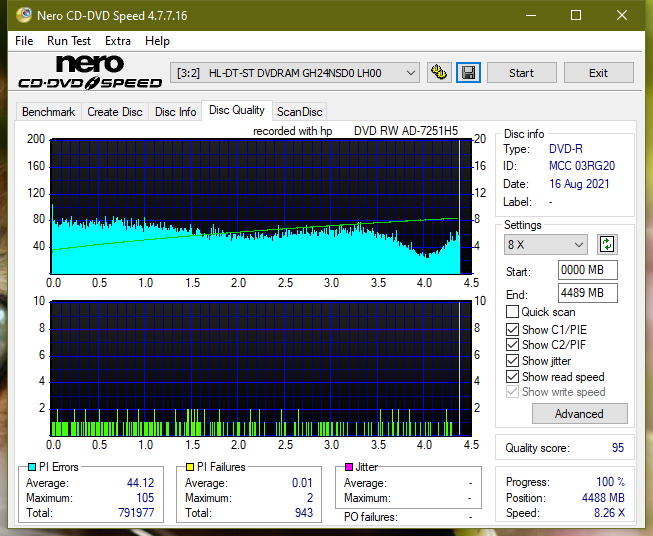Screen dimensions: 653x536
Task: Click the PI Errors average 44.12
Action: click(x=140, y=482)
